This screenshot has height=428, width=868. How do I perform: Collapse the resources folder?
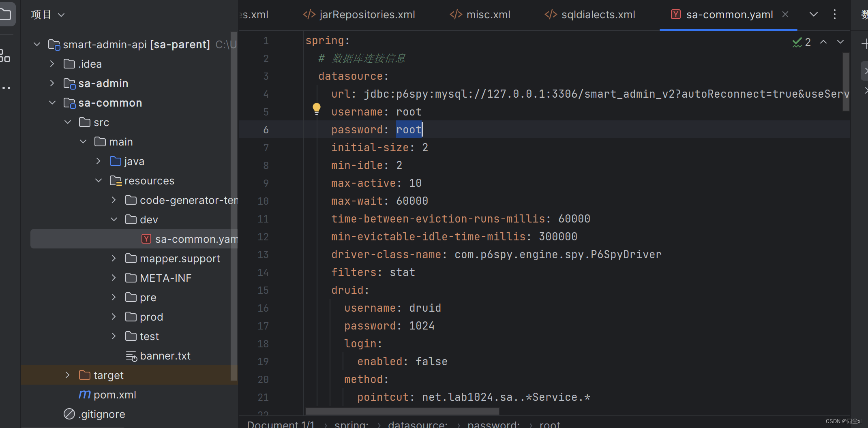[98, 180]
